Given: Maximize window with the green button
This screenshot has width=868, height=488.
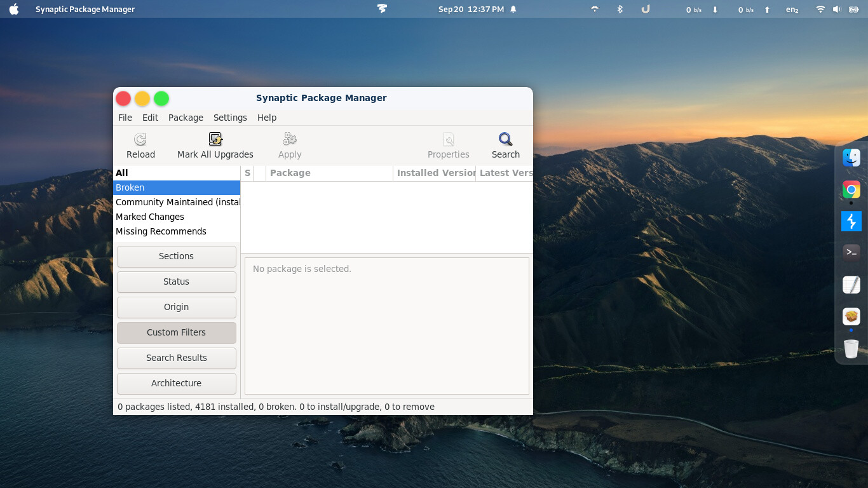Looking at the screenshot, I should pos(161,98).
